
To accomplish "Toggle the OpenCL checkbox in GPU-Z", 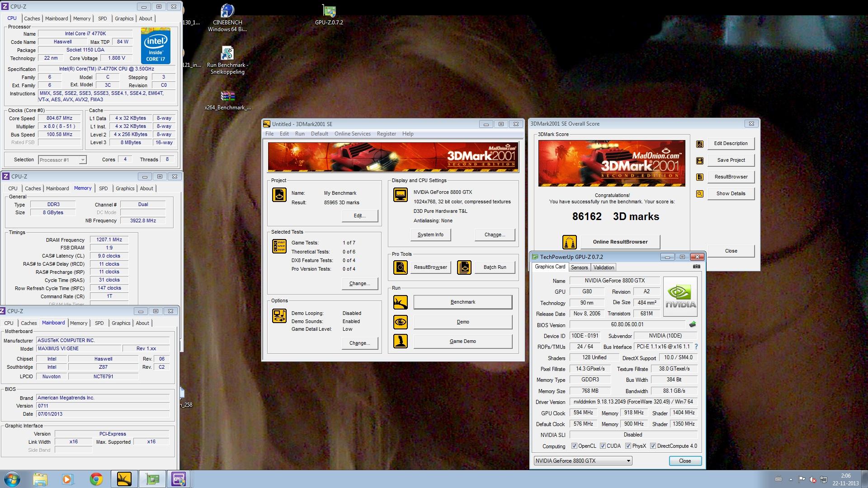I will [574, 446].
